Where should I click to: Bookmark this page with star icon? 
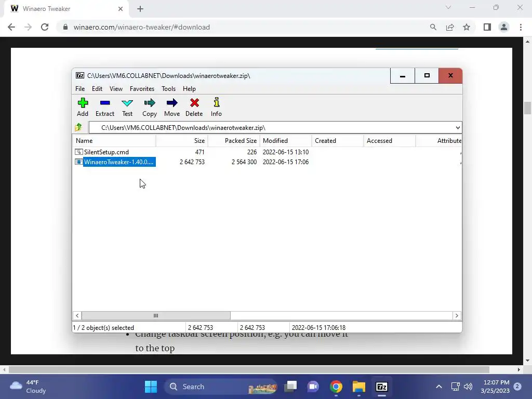[x=467, y=27]
